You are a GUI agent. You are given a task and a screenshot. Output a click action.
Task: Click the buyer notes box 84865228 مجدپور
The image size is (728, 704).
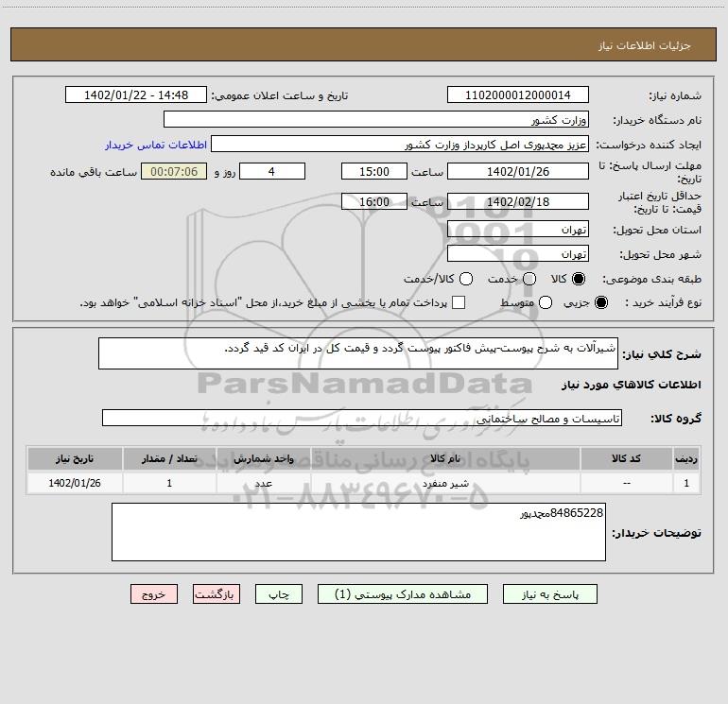[358, 532]
